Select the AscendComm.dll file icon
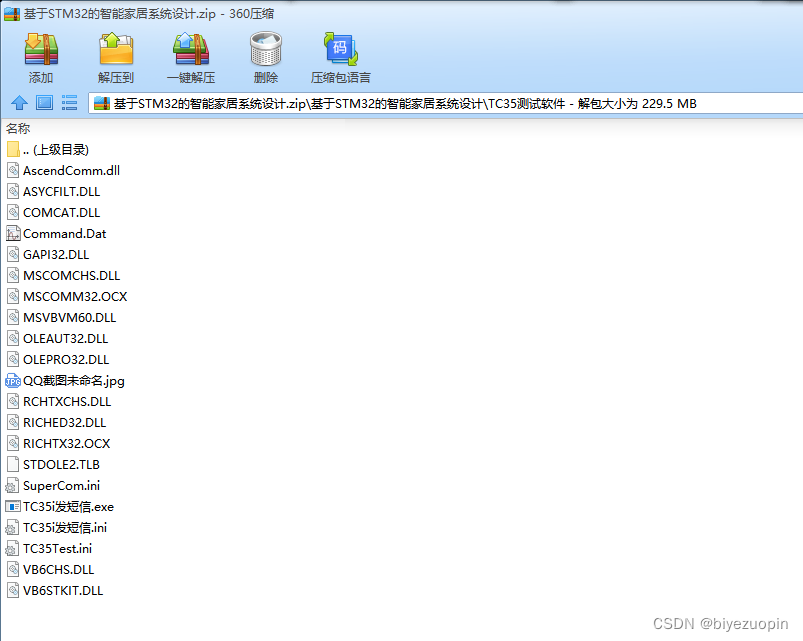The width and height of the screenshot is (803, 641). pos(13,170)
